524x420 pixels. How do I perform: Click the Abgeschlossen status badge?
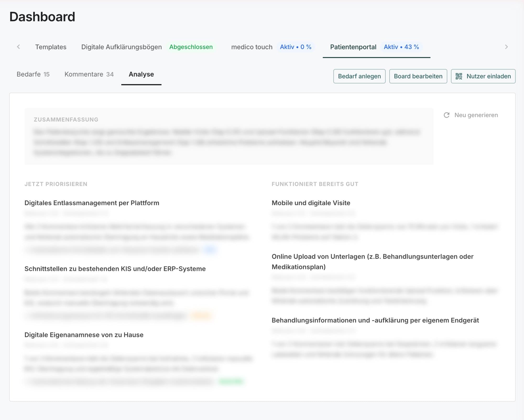click(x=191, y=47)
